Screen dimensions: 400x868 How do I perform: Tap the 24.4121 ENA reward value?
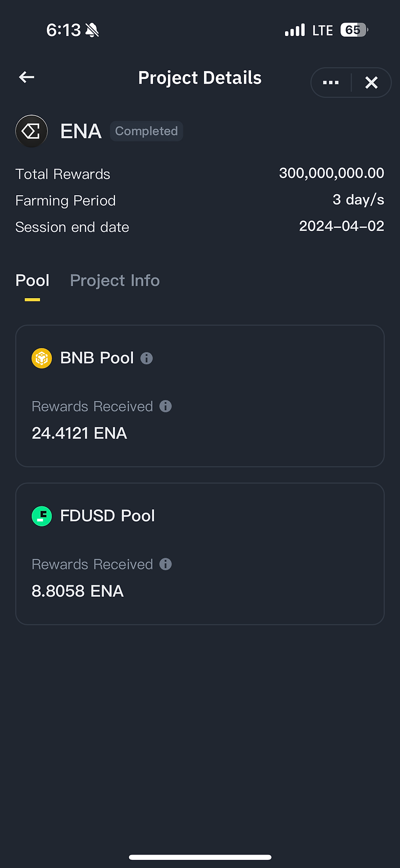[79, 433]
